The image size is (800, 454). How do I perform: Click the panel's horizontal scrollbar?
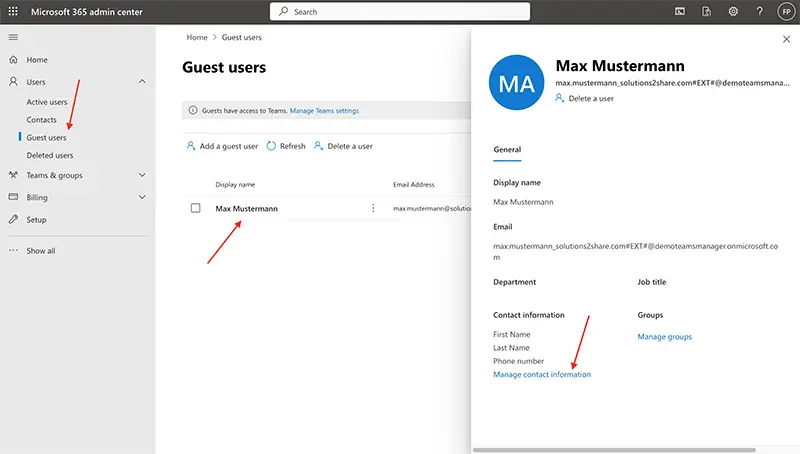[x=620, y=449]
